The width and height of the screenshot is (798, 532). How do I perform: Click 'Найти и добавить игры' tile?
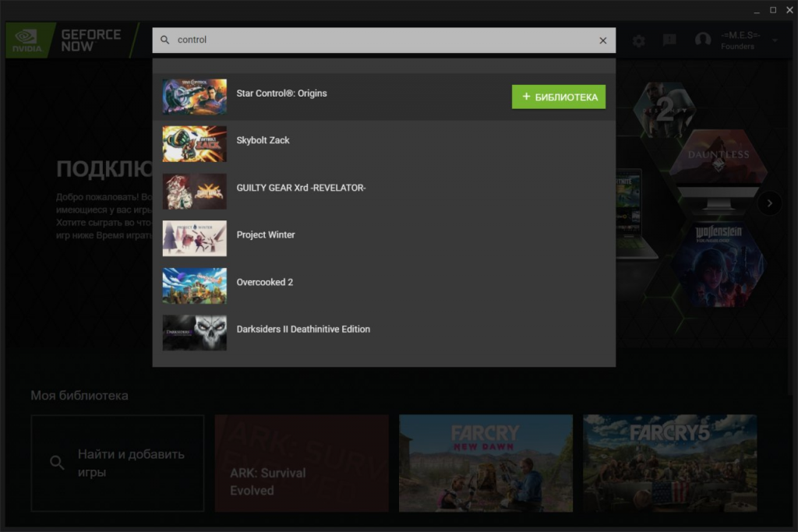coord(118,463)
